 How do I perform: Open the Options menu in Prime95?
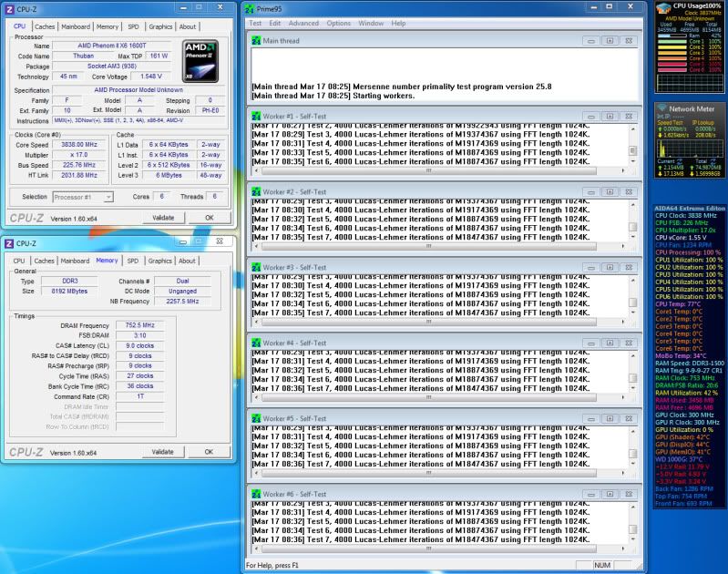338,23
